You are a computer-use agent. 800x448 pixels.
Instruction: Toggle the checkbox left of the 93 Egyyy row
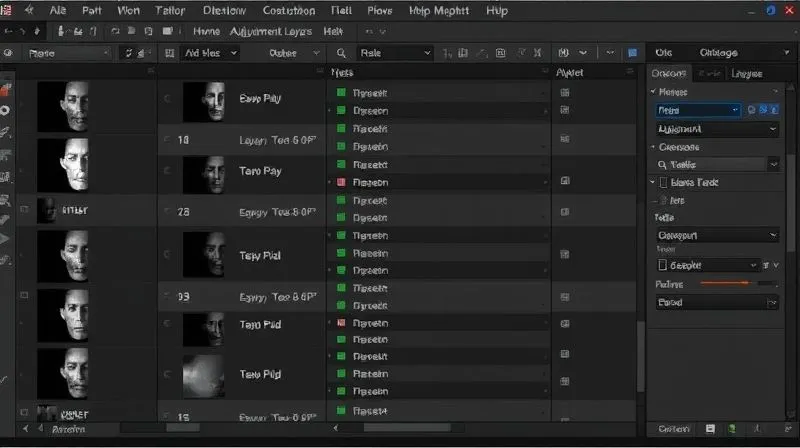coord(24,295)
